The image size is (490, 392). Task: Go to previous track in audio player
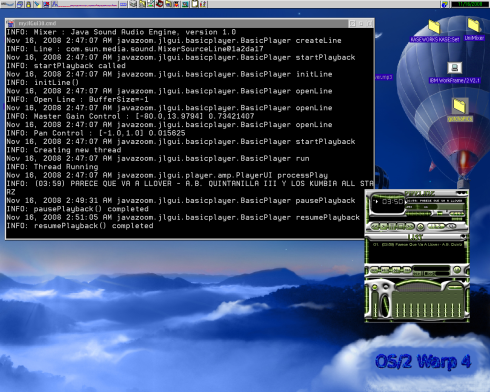pyautogui.click(x=375, y=226)
